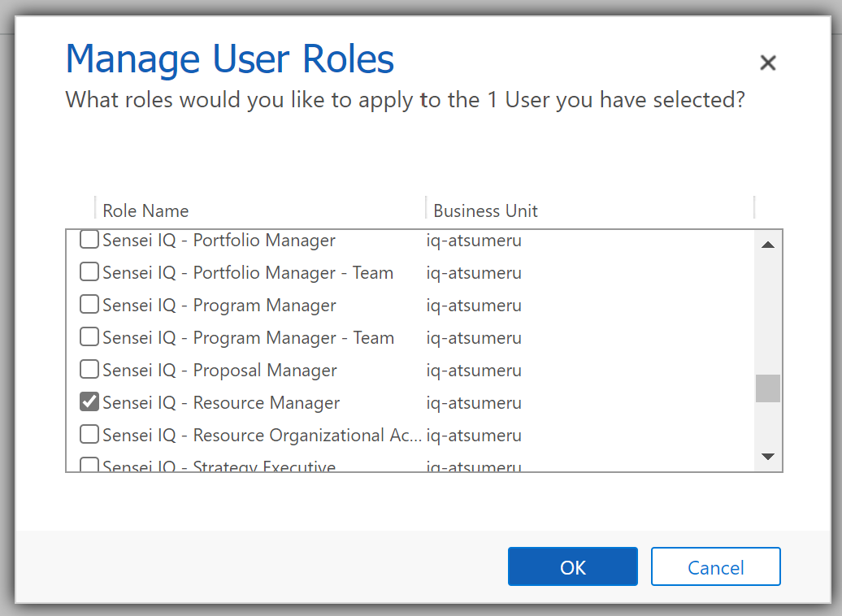842x616 pixels.
Task: Click the Role Name column header
Action: point(145,210)
